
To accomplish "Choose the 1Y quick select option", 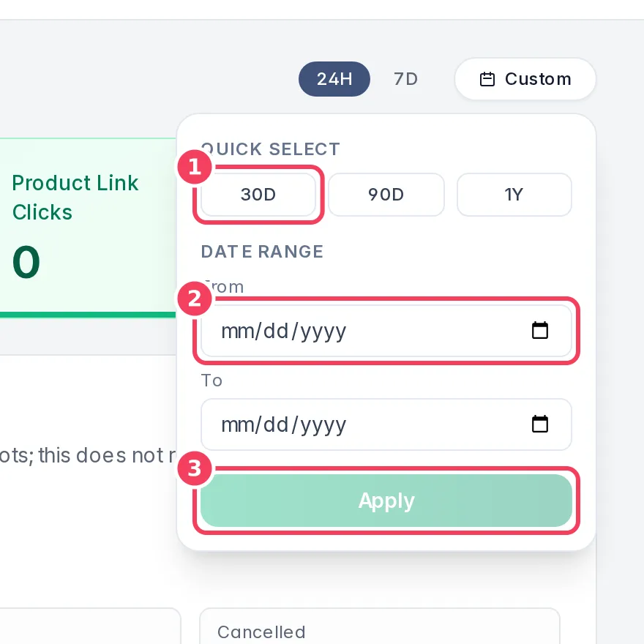I will point(514,195).
